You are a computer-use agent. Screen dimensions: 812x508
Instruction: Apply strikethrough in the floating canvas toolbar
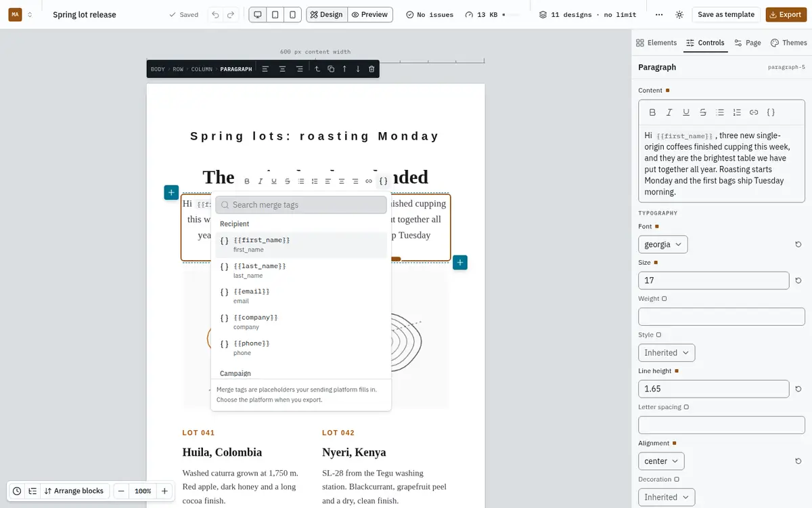(288, 181)
